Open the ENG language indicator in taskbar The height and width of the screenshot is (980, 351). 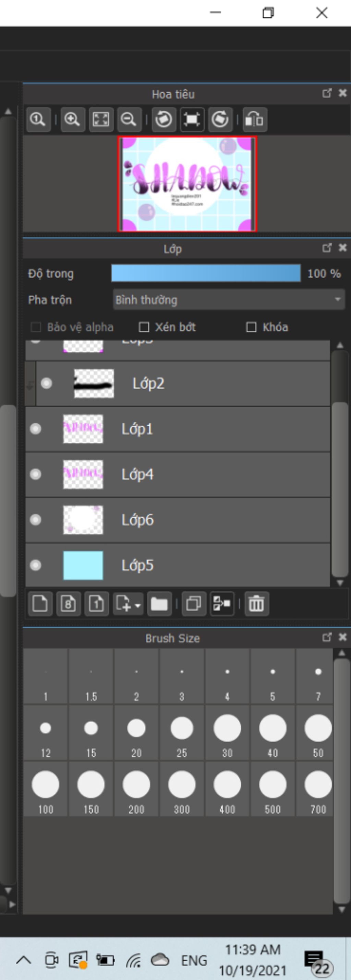pos(194,960)
